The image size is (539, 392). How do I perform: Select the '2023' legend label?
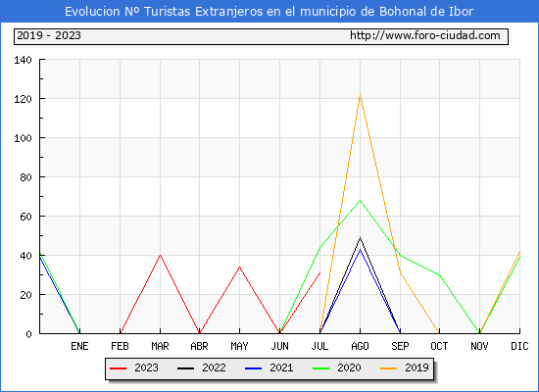pos(146,367)
